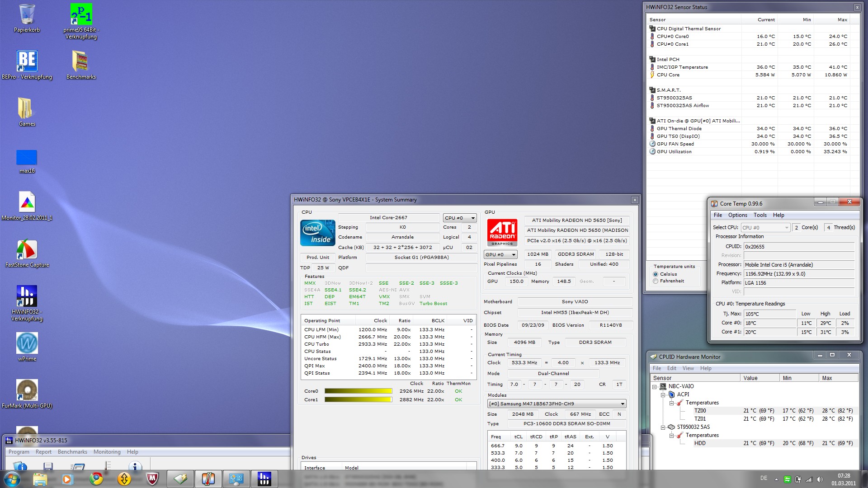Click the Core0 usage bar

[x=358, y=391]
